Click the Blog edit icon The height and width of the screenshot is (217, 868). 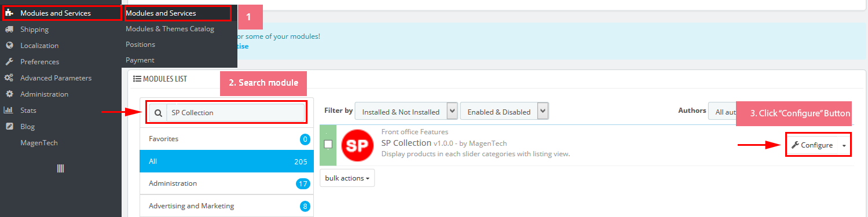tap(9, 127)
